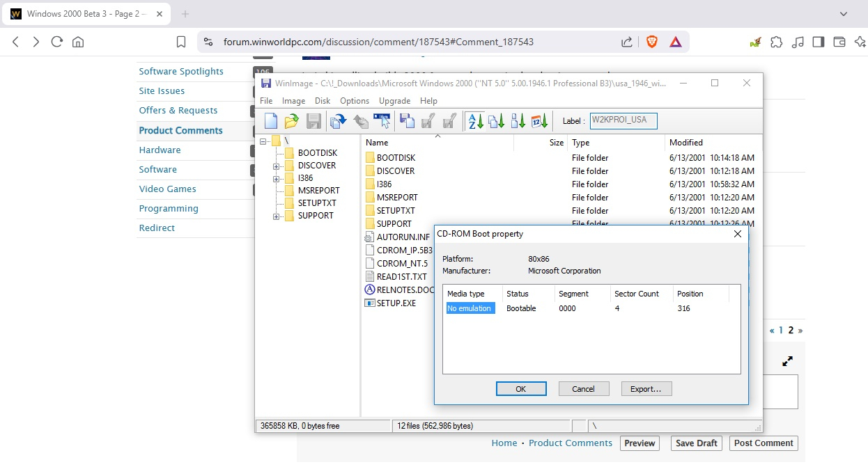Open the Extensions puzzle-piece icon

coord(777,42)
